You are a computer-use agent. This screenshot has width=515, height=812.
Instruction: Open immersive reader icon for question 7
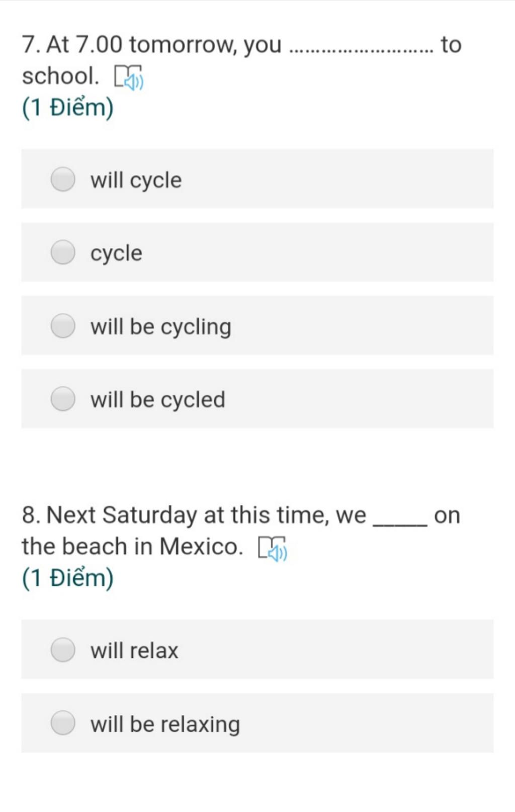[x=129, y=78]
